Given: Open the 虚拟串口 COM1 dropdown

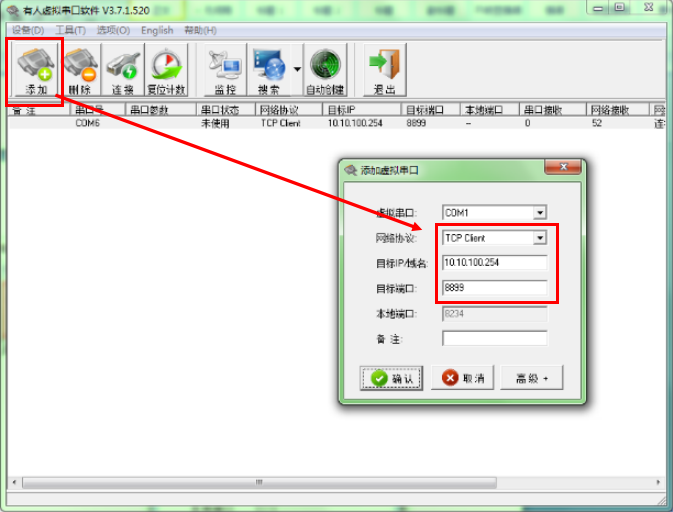Looking at the screenshot, I should 540,212.
